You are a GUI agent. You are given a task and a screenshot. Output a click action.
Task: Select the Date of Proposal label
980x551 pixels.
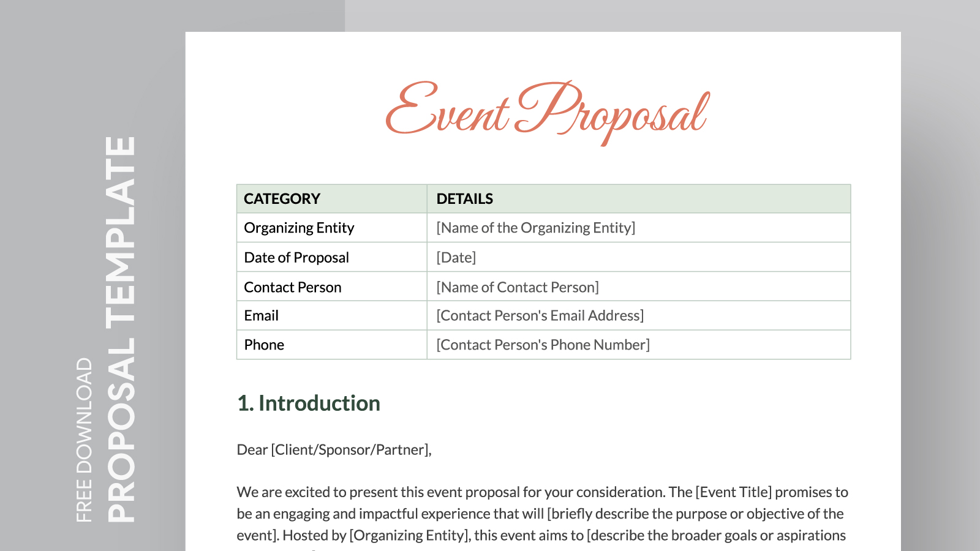pos(296,258)
